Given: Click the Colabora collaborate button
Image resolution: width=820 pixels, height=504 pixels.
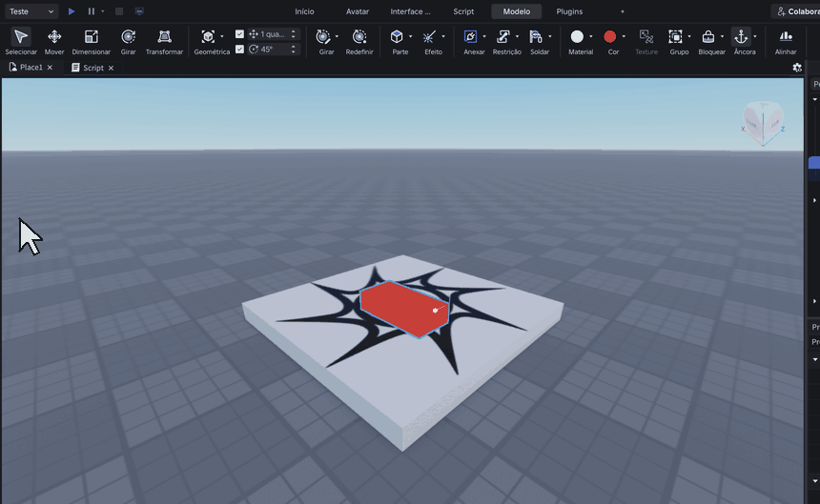Looking at the screenshot, I should (797, 11).
